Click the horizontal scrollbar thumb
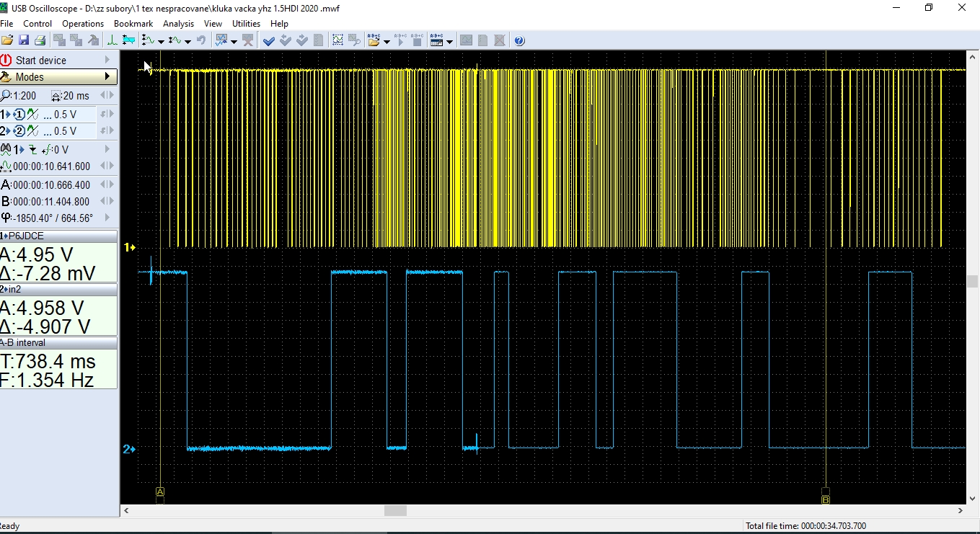 (395, 510)
